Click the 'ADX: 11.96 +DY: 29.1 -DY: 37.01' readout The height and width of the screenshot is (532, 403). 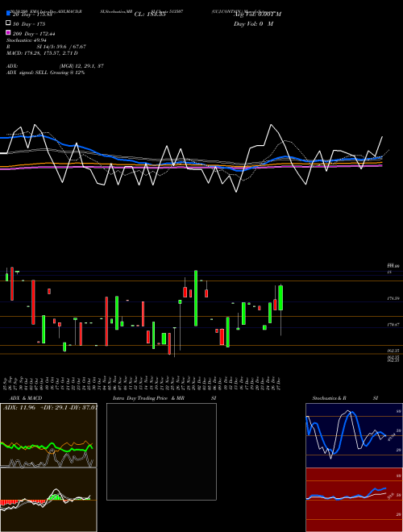(50, 407)
